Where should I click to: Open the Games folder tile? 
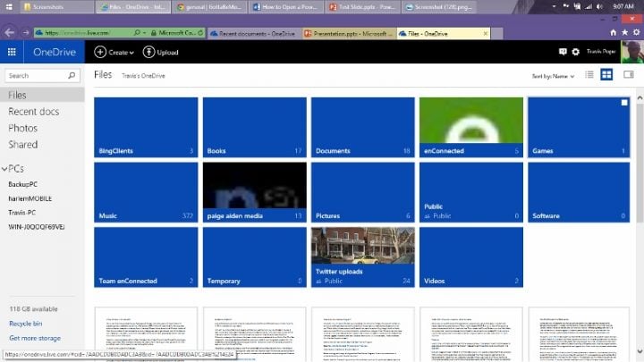pyautogui.click(x=579, y=127)
